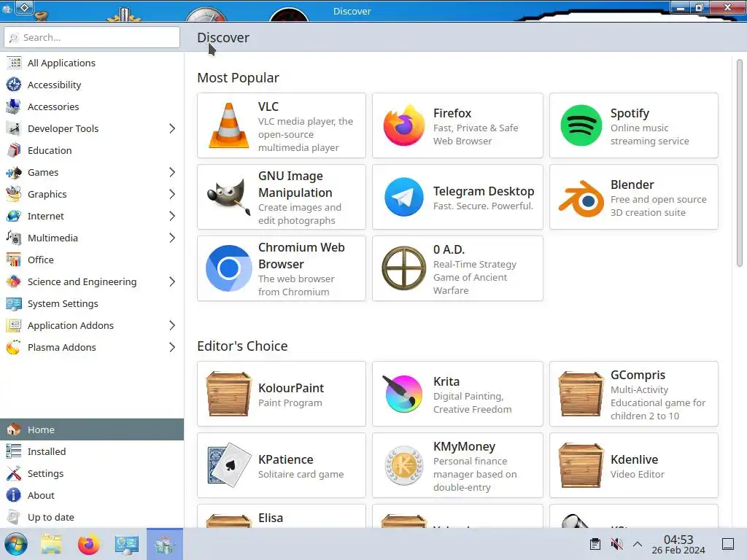Click the show desktop button on taskbar
The image size is (747, 560).
pyautogui.click(x=728, y=544)
